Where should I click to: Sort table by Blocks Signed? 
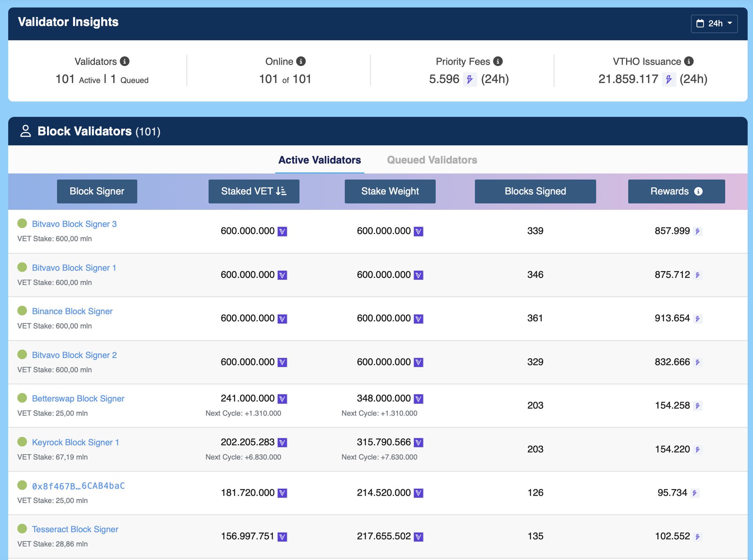[535, 191]
